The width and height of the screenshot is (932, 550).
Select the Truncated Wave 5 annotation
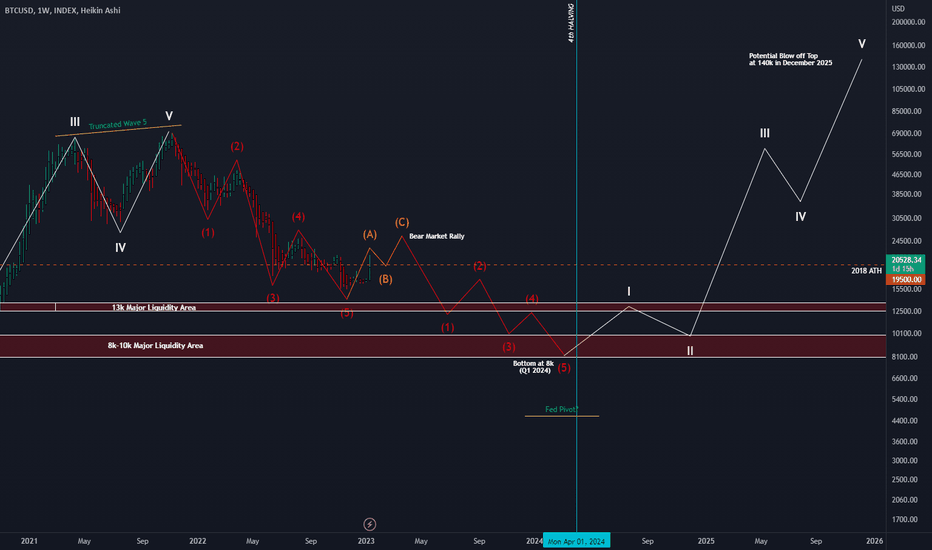pos(118,124)
